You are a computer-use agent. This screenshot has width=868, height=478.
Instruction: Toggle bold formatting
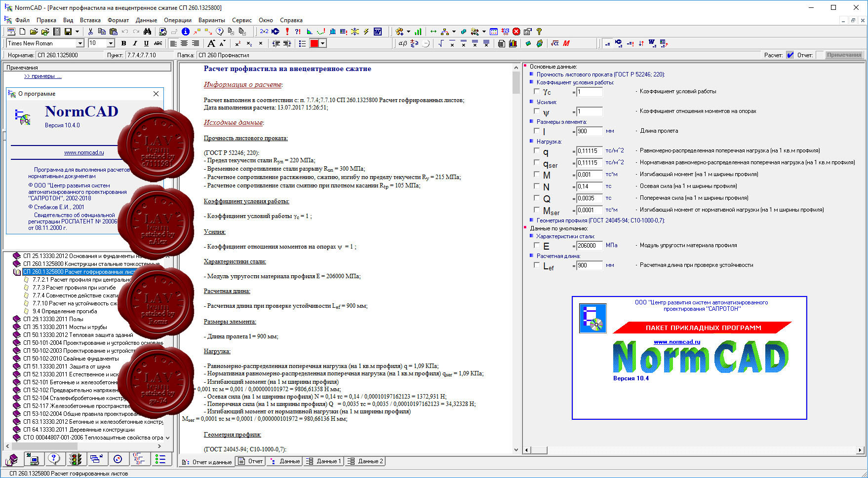(123, 43)
